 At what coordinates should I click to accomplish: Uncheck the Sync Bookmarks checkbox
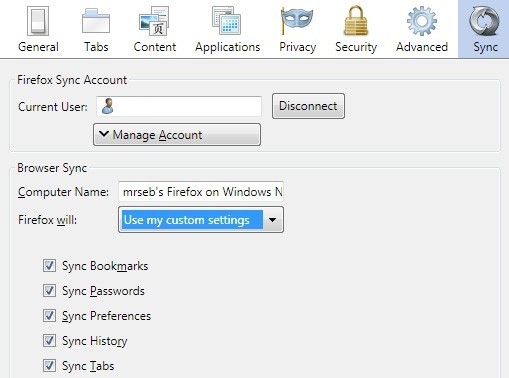pos(49,266)
